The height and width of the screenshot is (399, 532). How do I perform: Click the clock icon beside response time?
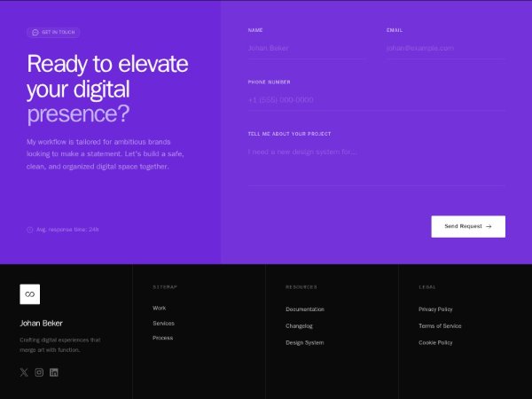(30, 230)
